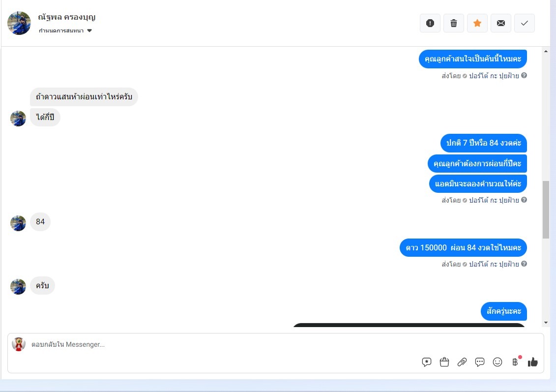
Task: Send a thumbs-up like
Action: point(532,362)
